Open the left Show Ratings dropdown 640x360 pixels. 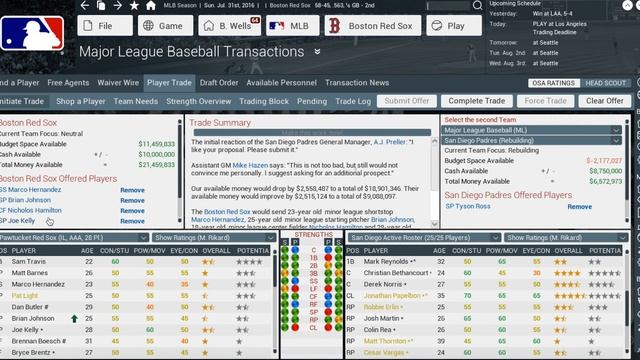tap(214, 238)
